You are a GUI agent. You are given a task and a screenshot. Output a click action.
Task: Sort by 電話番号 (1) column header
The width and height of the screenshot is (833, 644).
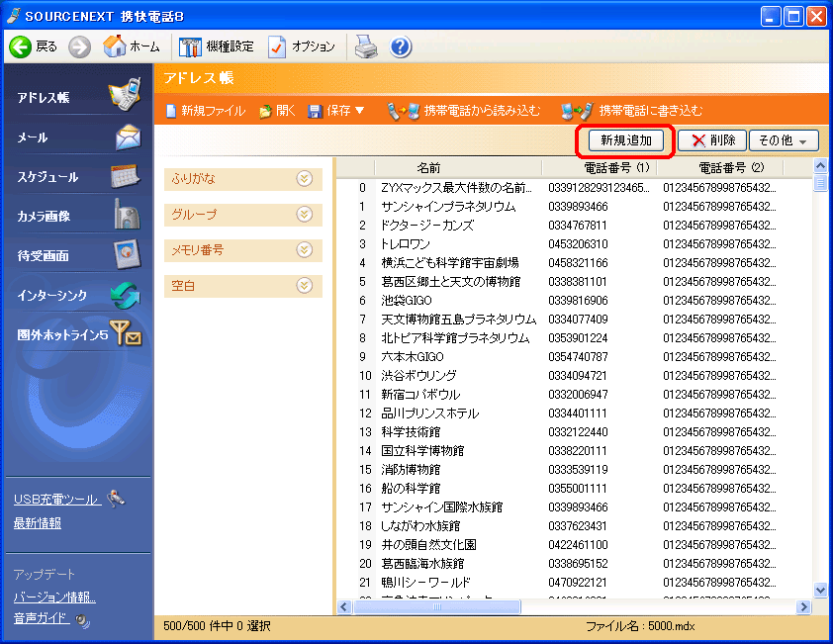coord(600,168)
